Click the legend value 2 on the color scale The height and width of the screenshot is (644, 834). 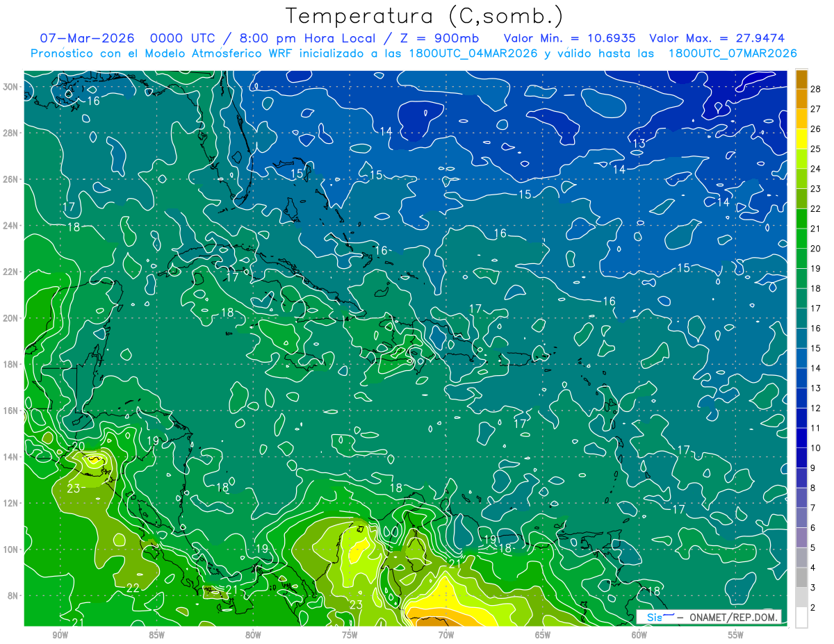(813, 608)
